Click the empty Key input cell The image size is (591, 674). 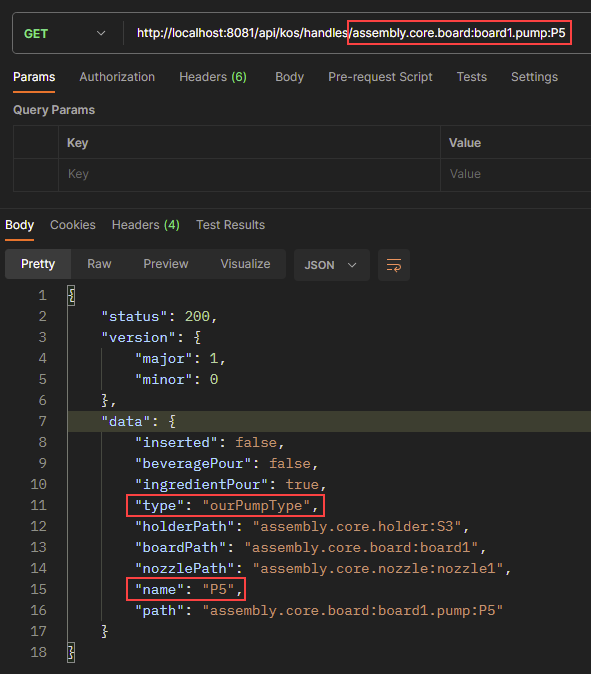coord(249,175)
